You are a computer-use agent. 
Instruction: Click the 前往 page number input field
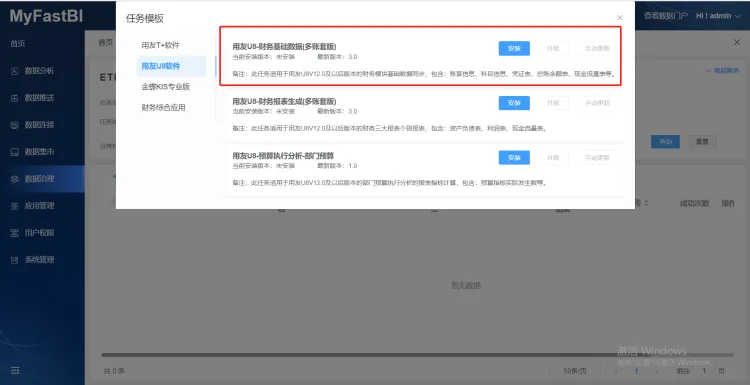pos(704,371)
